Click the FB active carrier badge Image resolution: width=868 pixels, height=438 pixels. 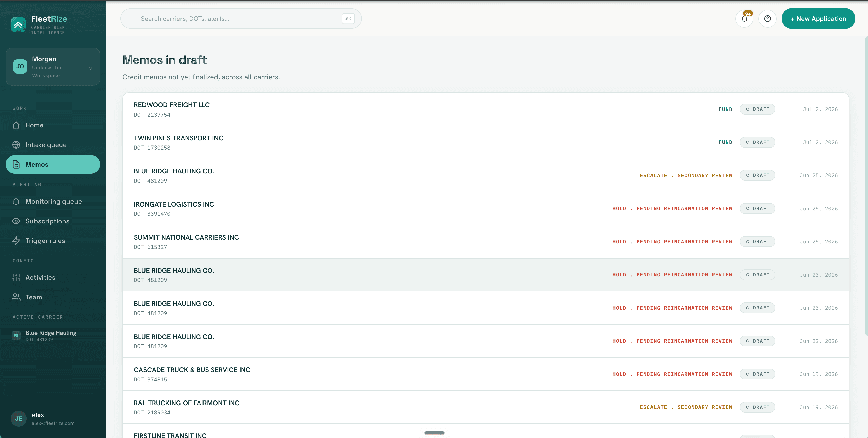(x=16, y=336)
